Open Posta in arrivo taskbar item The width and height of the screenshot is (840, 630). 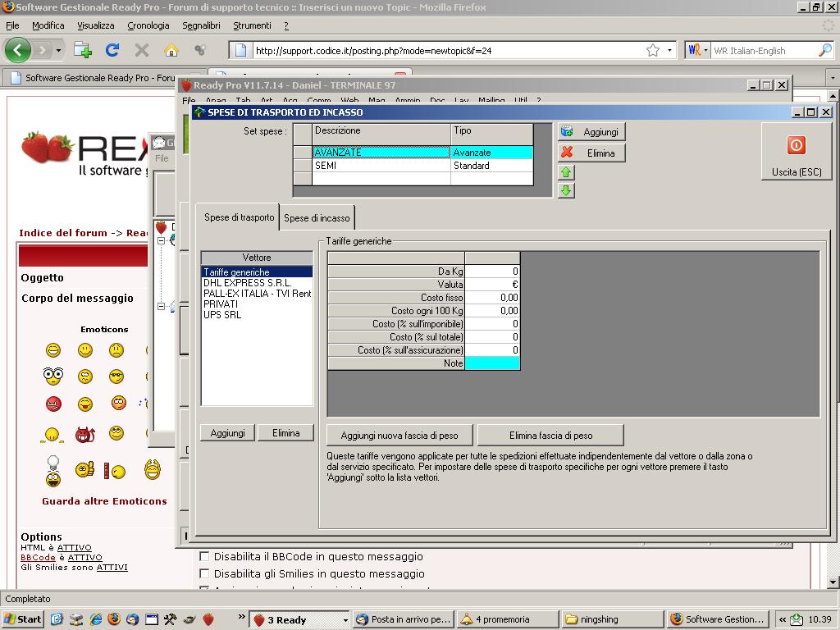pos(404,619)
